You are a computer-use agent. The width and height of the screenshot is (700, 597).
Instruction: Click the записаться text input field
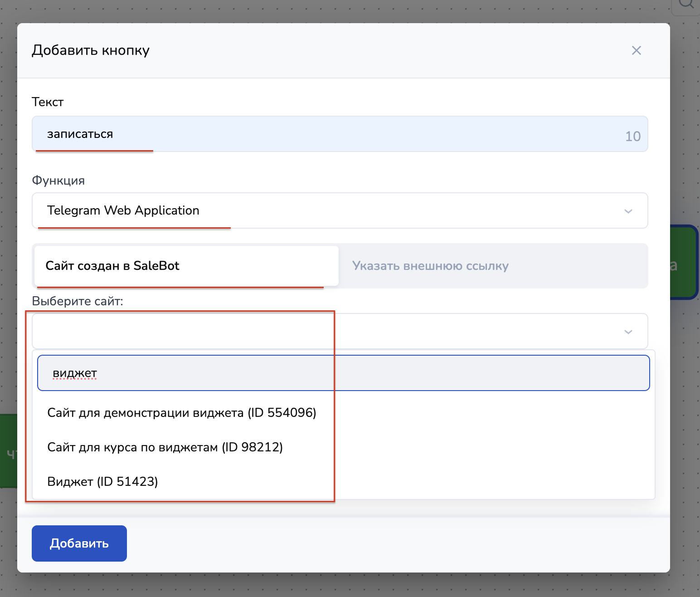(x=317, y=134)
